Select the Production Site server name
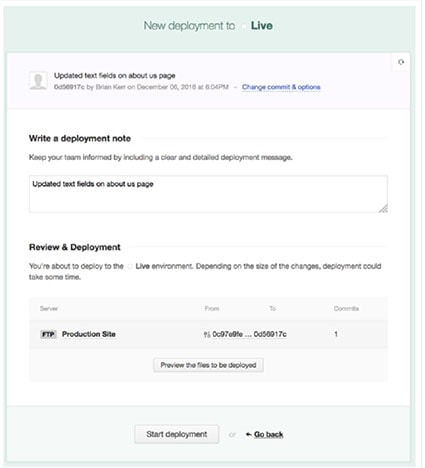 pos(89,334)
